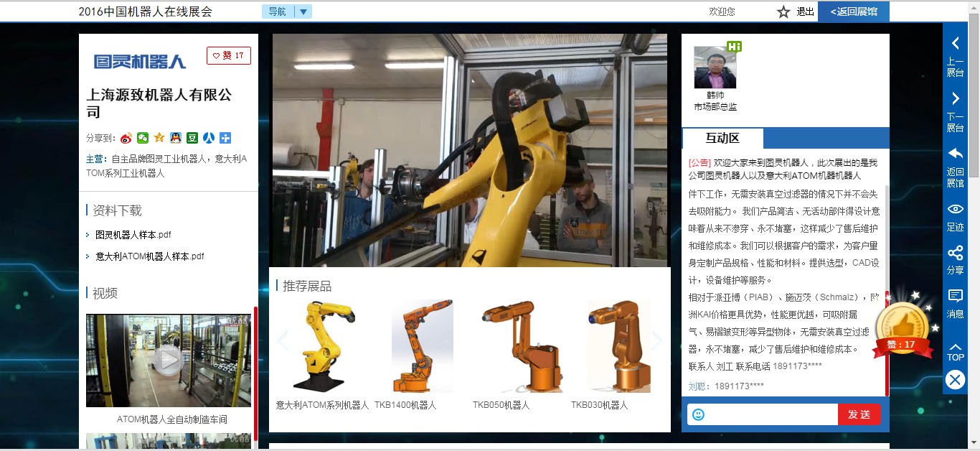Return to exhibition hall from sidebar (返回展馆)
This screenshot has width=980, height=451.
tap(955, 167)
